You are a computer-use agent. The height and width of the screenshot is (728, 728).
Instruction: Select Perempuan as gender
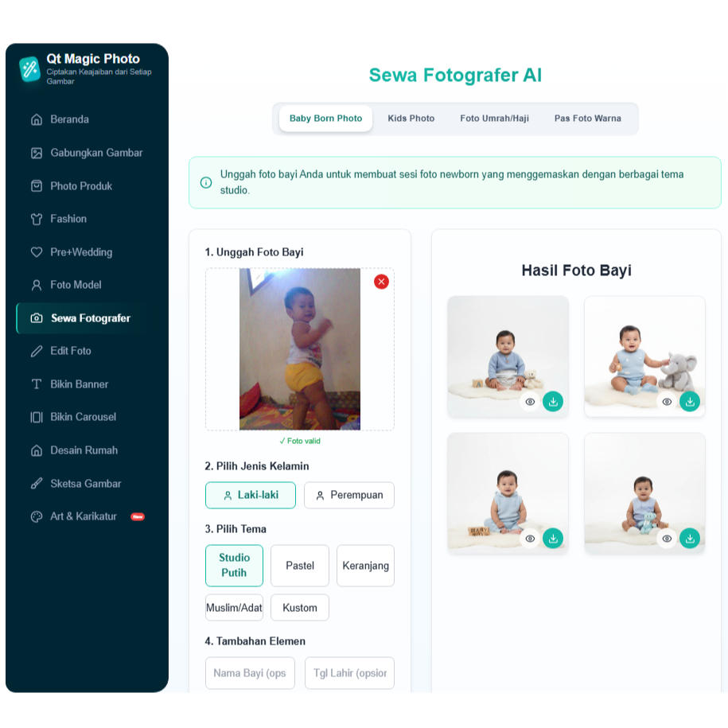(x=349, y=495)
